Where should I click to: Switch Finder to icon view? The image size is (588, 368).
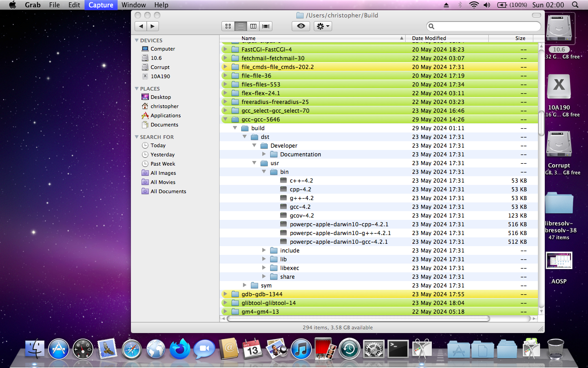[228, 26]
